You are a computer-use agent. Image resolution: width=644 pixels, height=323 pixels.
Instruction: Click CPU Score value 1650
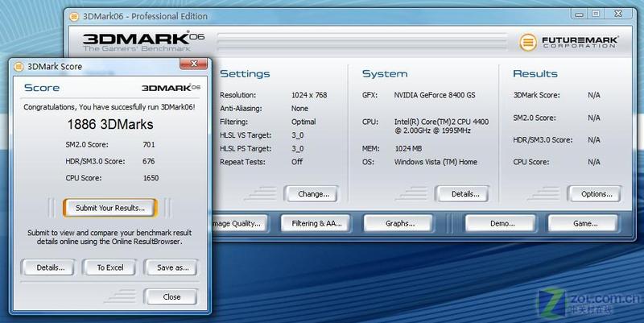coord(151,178)
